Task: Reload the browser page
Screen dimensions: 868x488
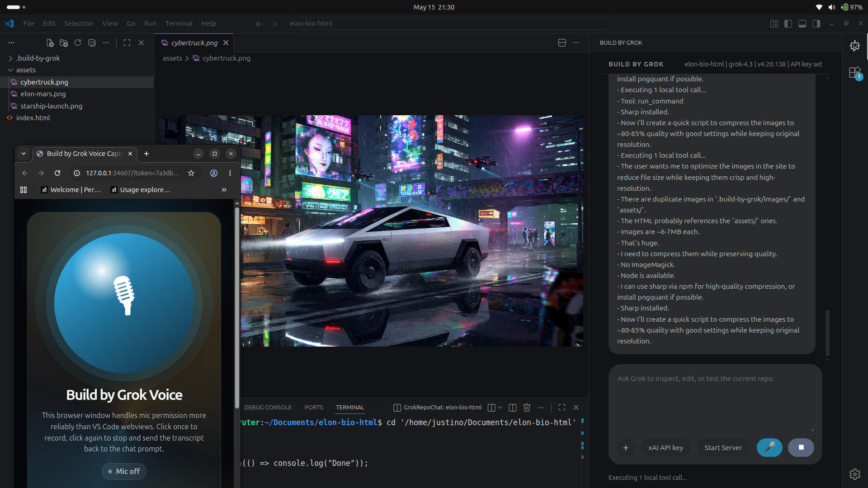Action: pos(57,173)
